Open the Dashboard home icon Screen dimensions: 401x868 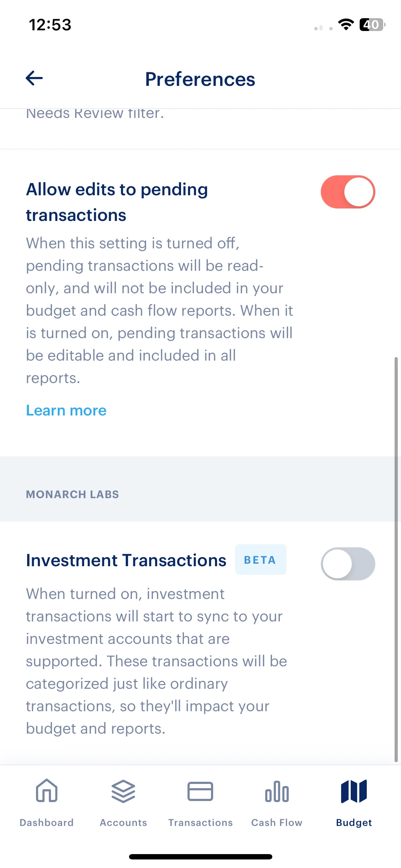47,791
